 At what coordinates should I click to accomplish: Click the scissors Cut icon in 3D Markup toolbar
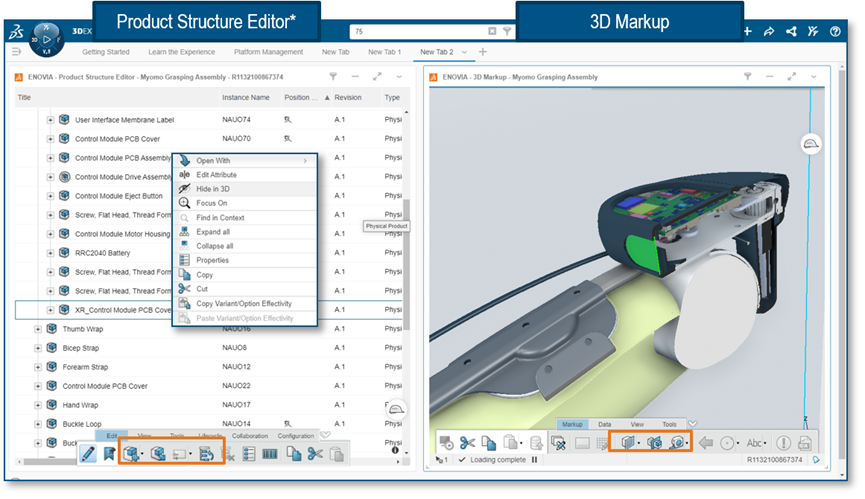coord(467,443)
